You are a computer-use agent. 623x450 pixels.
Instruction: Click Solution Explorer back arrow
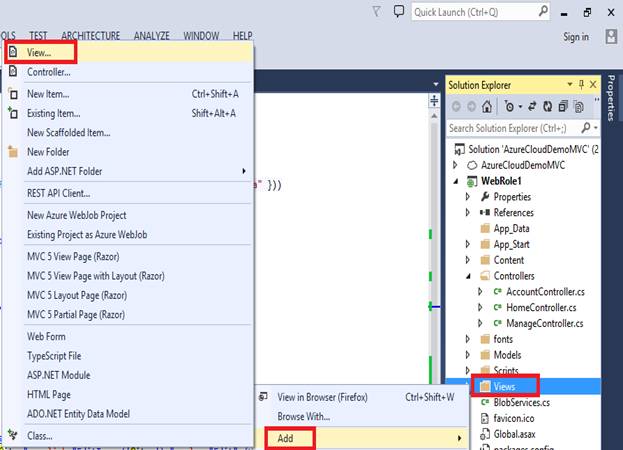456,106
